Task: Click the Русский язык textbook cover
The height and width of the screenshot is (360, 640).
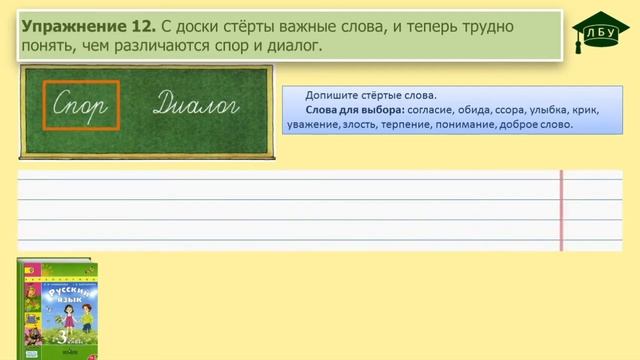Action: coord(58,309)
